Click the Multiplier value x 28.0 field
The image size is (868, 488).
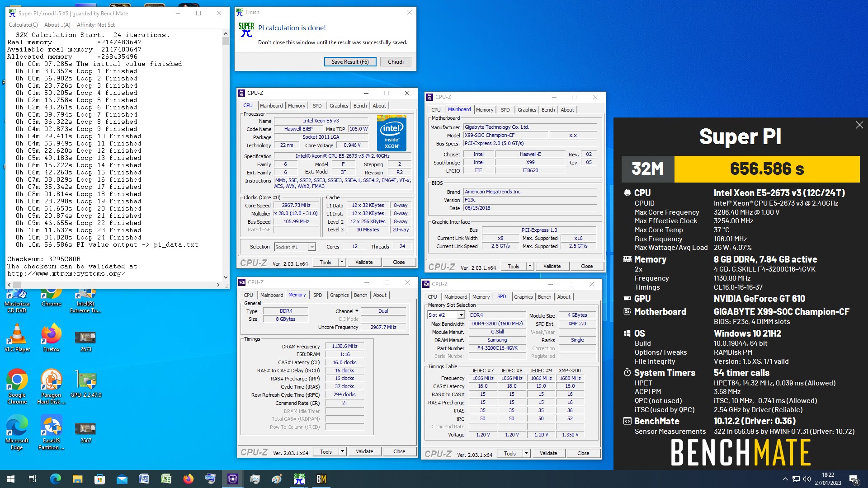pyautogui.click(x=296, y=214)
